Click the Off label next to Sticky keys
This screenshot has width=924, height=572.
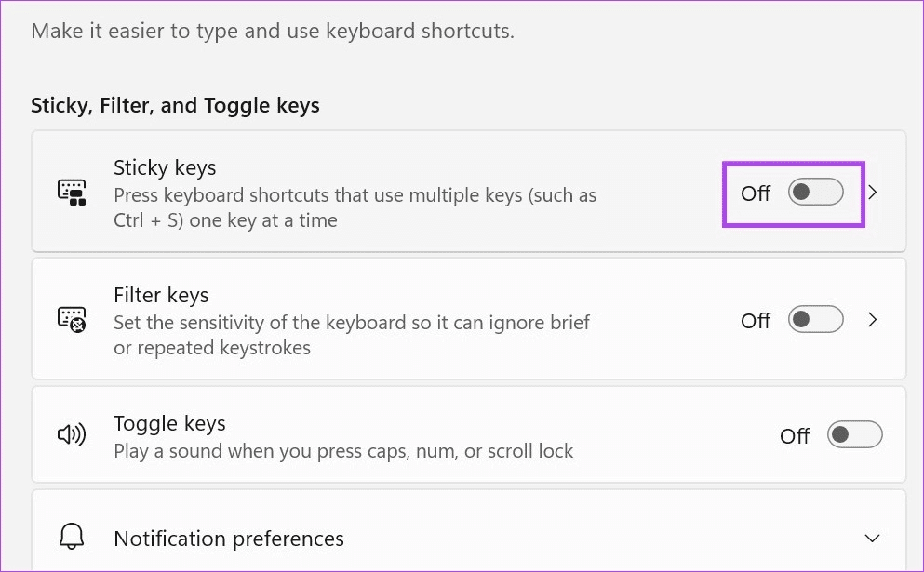pyautogui.click(x=755, y=193)
